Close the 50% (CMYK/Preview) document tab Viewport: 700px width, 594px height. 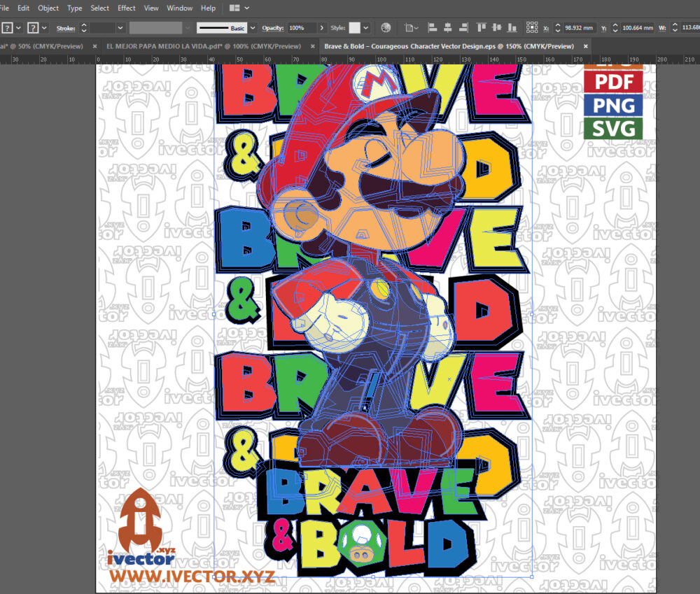[94, 46]
